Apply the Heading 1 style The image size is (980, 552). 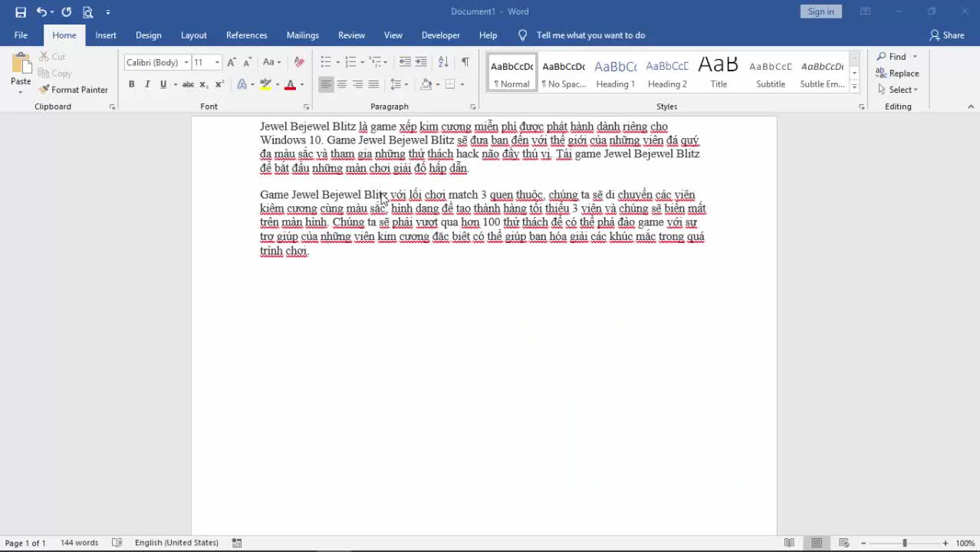pyautogui.click(x=615, y=74)
